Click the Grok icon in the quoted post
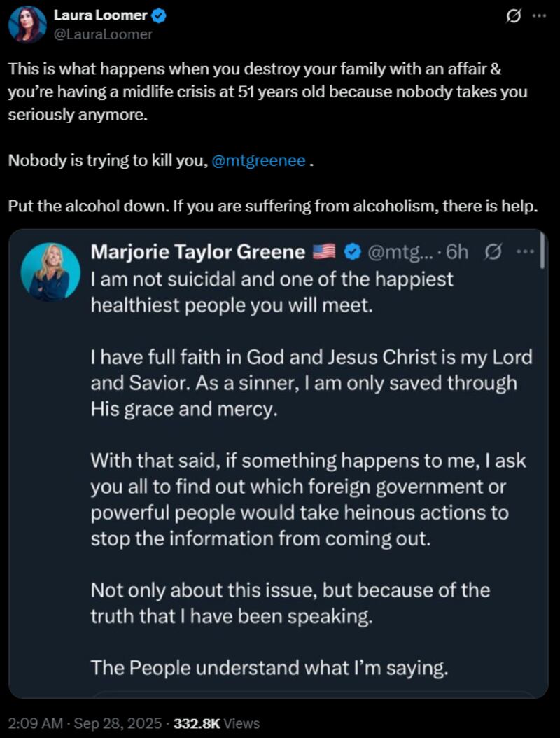 pos(493,252)
